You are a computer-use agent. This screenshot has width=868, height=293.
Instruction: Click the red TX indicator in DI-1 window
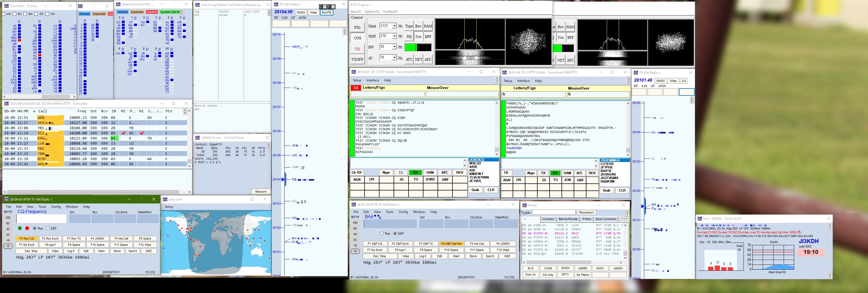356,88
